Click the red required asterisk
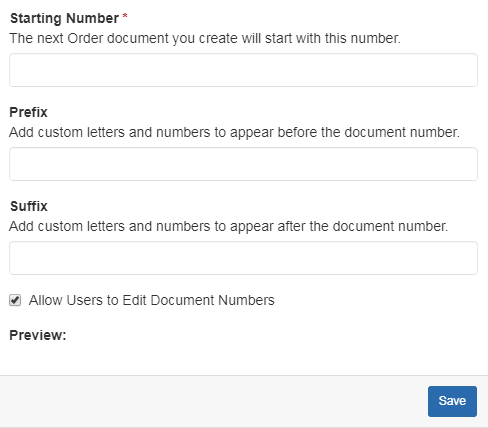This screenshot has width=488, height=428. click(125, 16)
